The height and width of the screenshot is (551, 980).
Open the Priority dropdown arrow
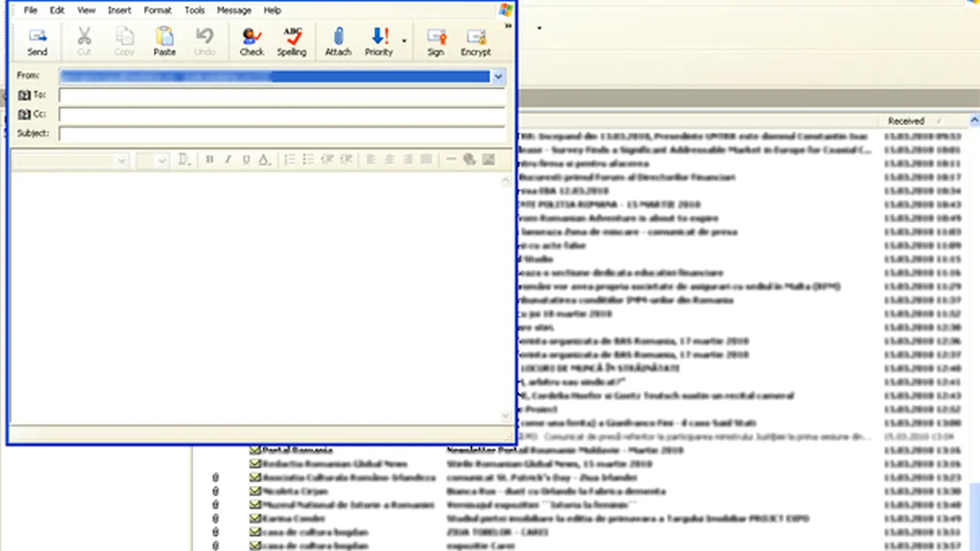tap(404, 41)
